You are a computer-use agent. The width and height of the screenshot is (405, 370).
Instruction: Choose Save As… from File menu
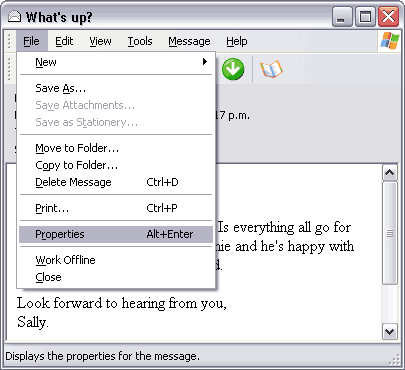116,88
